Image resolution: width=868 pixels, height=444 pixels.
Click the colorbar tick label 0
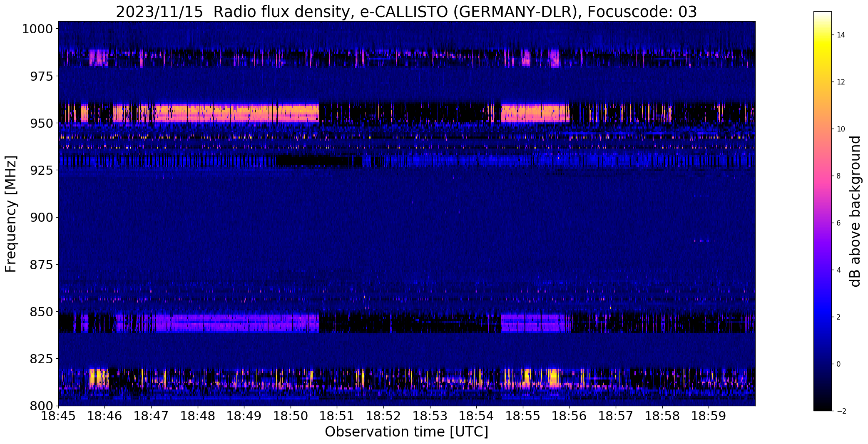click(x=839, y=364)
